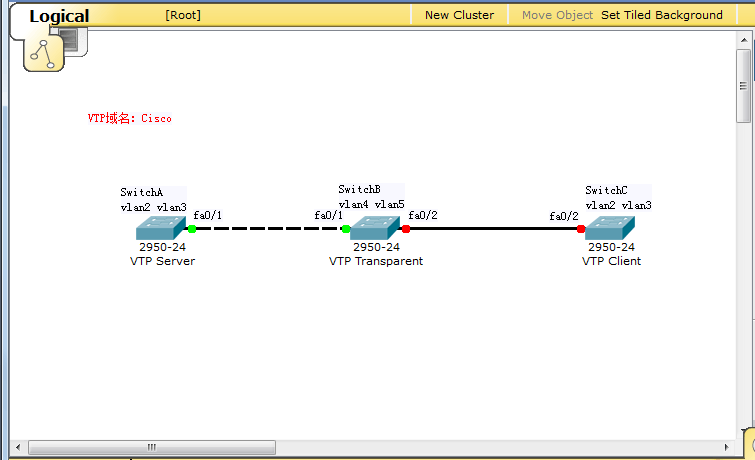The height and width of the screenshot is (460, 755).
Task: Click the Physical workspace icon behind Logical
Action: 71,38
